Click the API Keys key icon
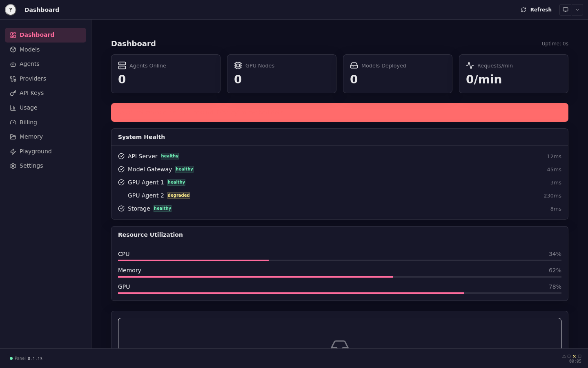The image size is (588, 368). pyautogui.click(x=13, y=93)
